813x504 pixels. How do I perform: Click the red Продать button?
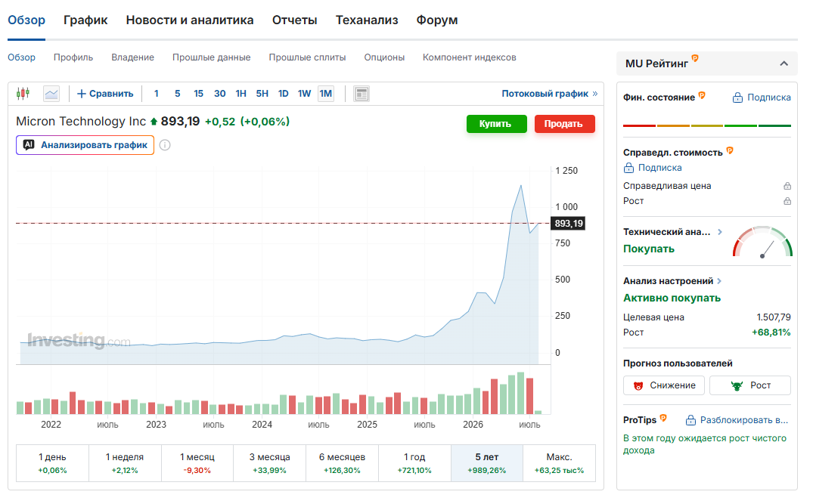point(564,124)
